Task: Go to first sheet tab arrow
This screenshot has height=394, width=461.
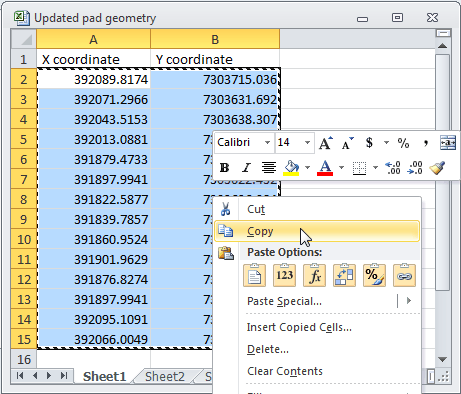Action: click(20, 376)
